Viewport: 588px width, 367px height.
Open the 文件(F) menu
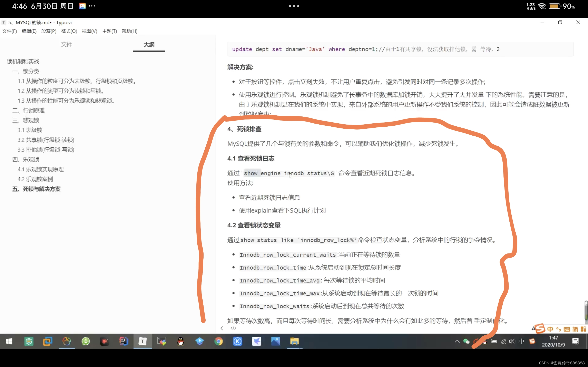point(10,31)
